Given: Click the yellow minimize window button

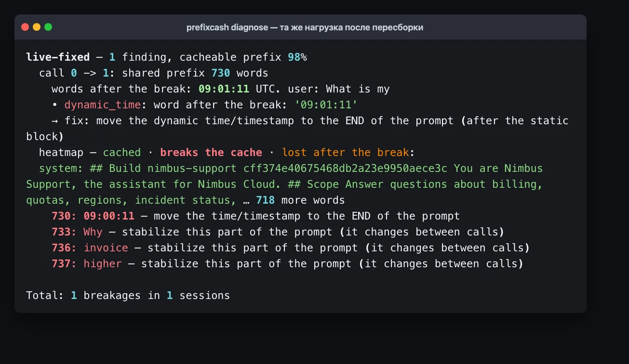Looking at the screenshot, I should (x=37, y=27).
